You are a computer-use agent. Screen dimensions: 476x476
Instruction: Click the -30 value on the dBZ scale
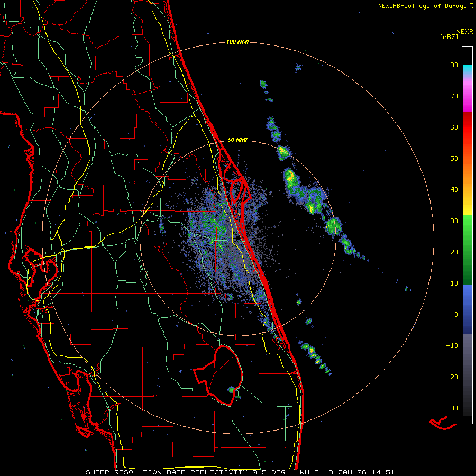[452, 408]
